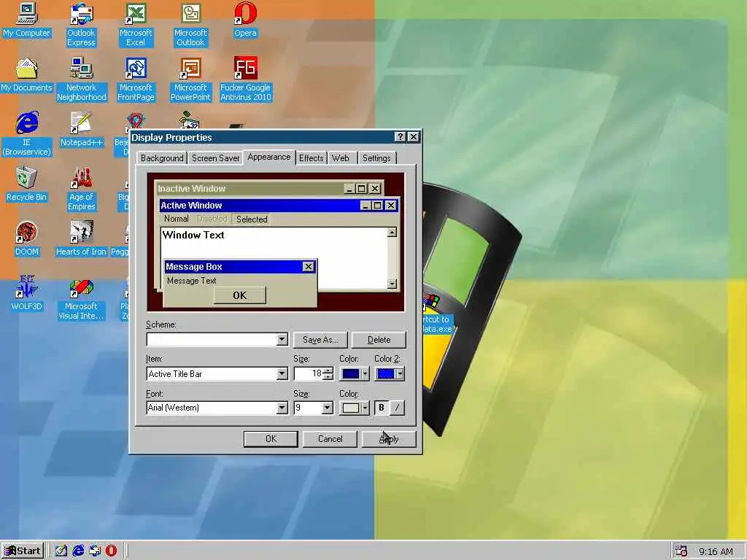Open the font Size dropdown showing 9

[x=328, y=408]
